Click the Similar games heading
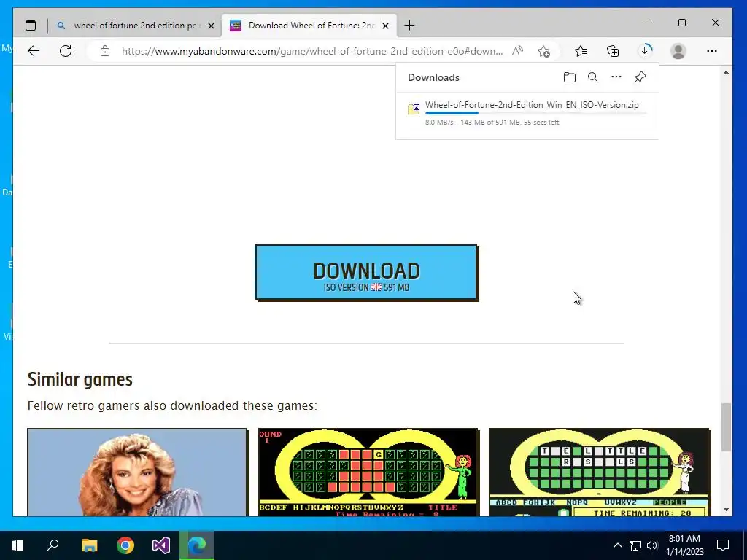The width and height of the screenshot is (747, 560). [x=80, y=379]
